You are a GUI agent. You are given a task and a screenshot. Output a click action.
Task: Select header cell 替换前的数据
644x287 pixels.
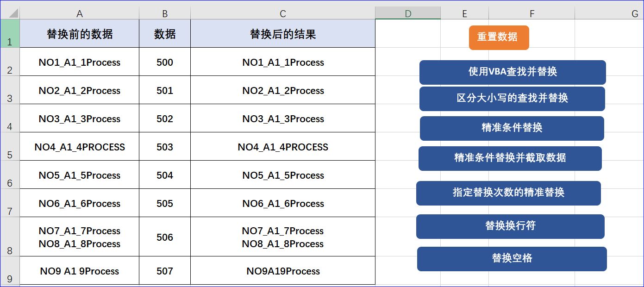[x=80, y=33]
